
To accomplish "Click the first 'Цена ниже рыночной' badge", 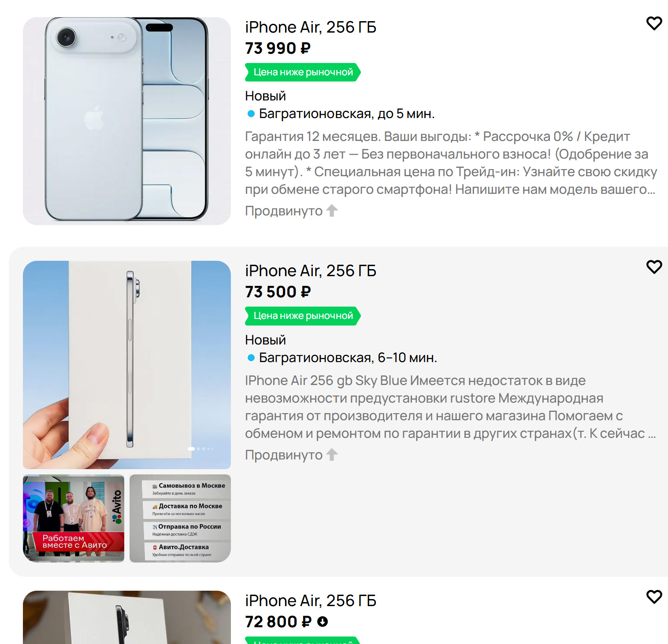I will point(303,72).
